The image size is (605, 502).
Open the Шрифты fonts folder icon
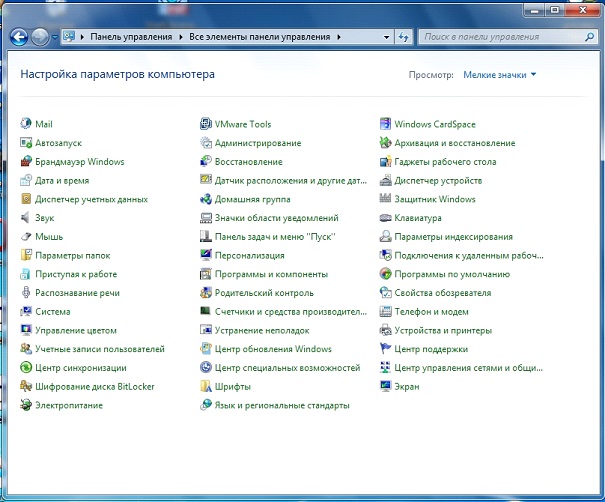click(206, 386)
